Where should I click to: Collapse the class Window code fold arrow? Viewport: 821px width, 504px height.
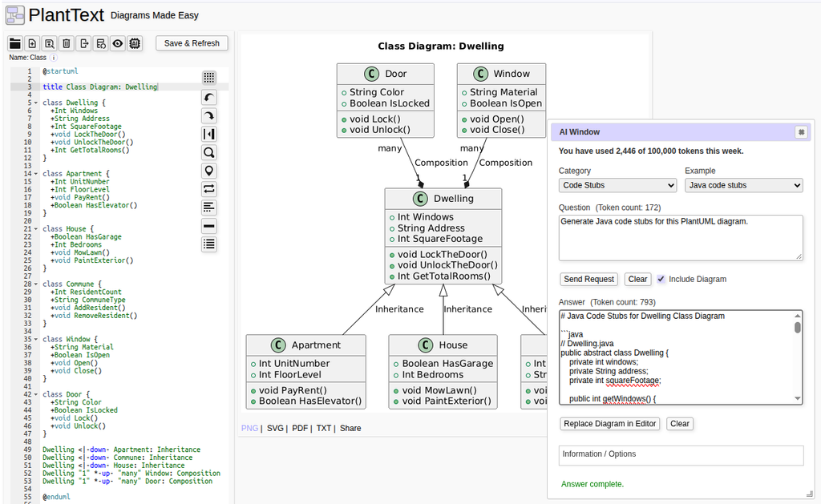pyautogui.click(x=35, y=340)
